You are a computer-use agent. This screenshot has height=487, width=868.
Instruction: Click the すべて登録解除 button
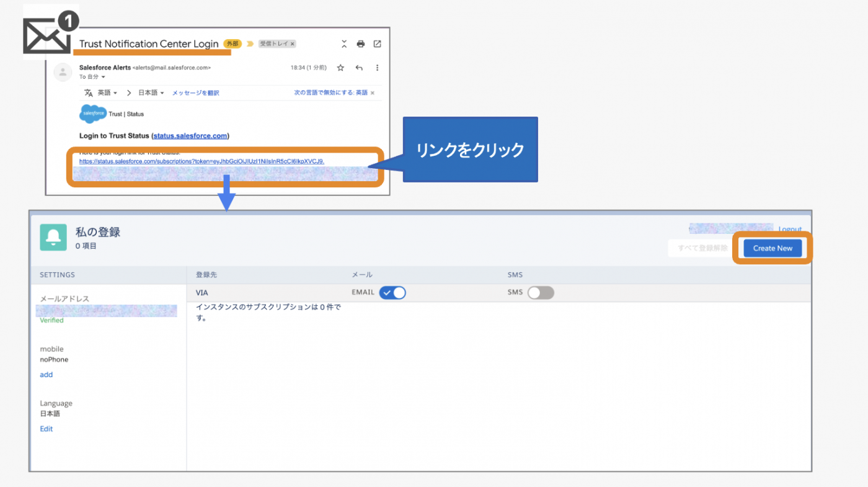pyautogui.click(x=702, y=248)
